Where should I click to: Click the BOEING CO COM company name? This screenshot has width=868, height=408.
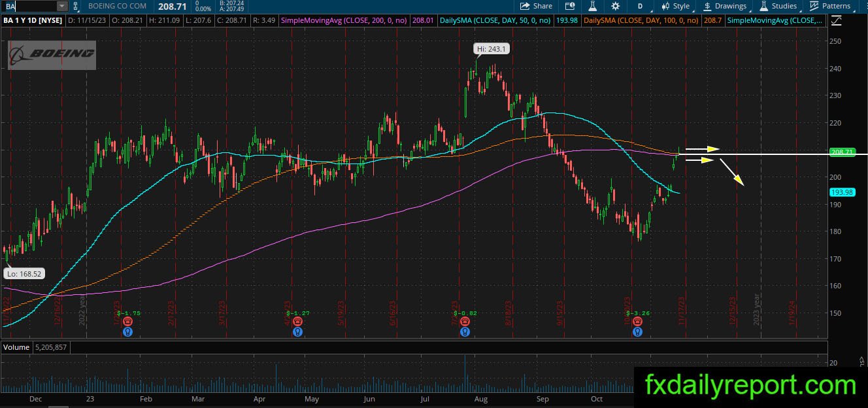coord(117,6)
